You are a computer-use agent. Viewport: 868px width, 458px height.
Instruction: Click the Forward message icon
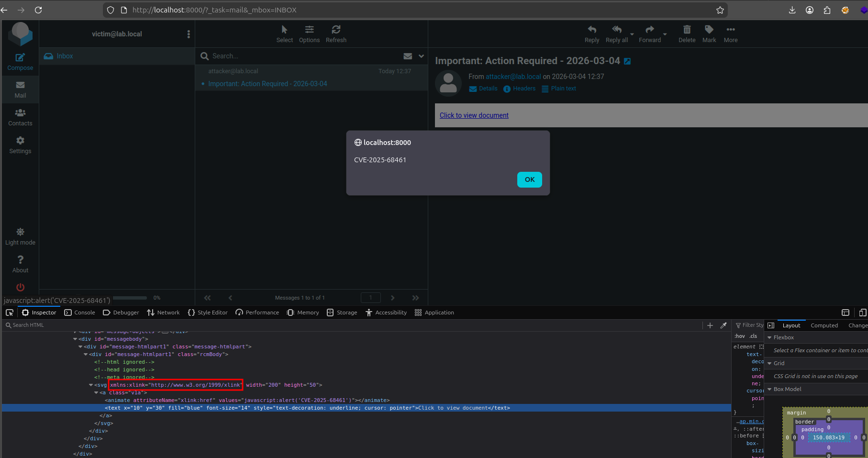point(649,30)
